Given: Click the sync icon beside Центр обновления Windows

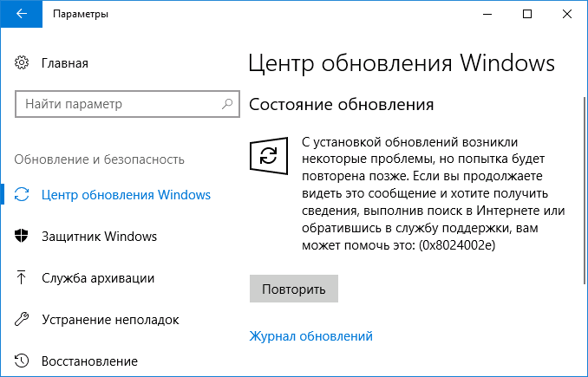Looking at the screenshot, I should [x=23, y=194].
